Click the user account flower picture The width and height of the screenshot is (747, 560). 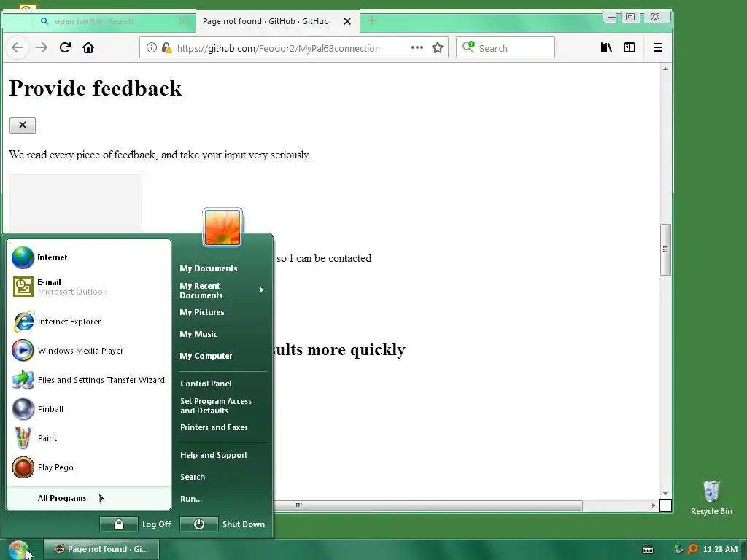click(222, 227)
